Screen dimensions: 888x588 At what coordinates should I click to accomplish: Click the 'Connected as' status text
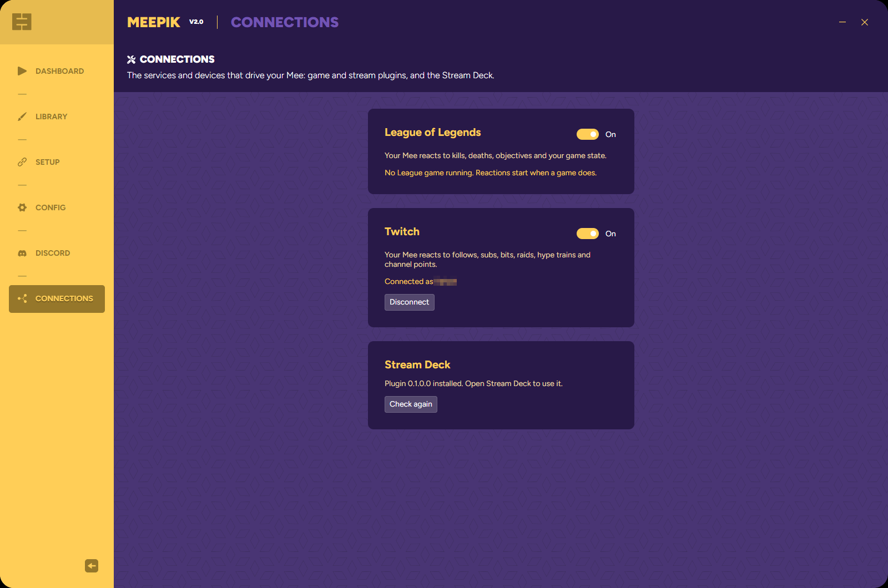(x=409, y=282)
